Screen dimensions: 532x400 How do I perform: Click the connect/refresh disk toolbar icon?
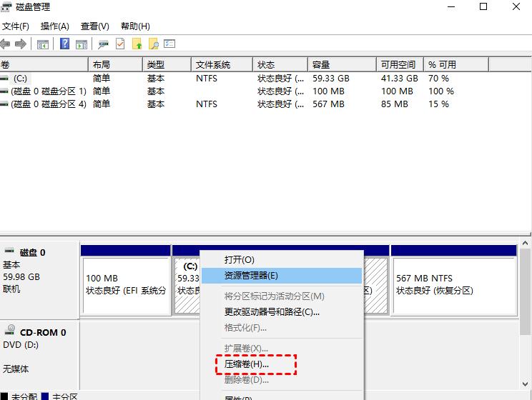click(103, 44)
